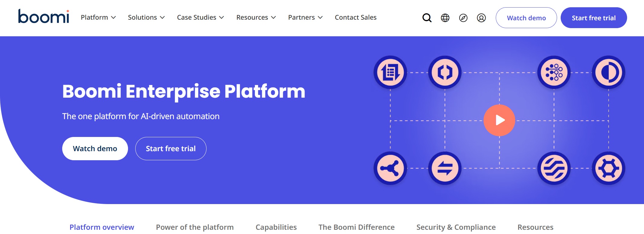Open the Partners navigation item
Viewport: 644px width, 234px height.
[301, 18]
